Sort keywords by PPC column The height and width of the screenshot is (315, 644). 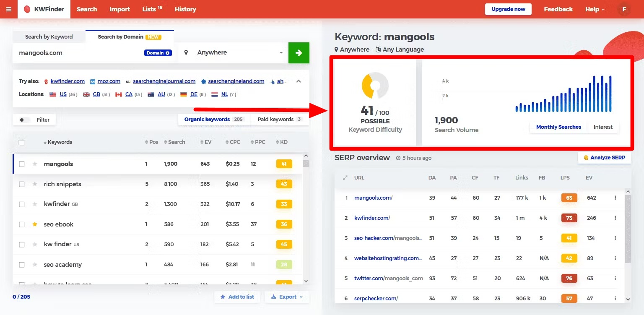(x=257, y=142)
